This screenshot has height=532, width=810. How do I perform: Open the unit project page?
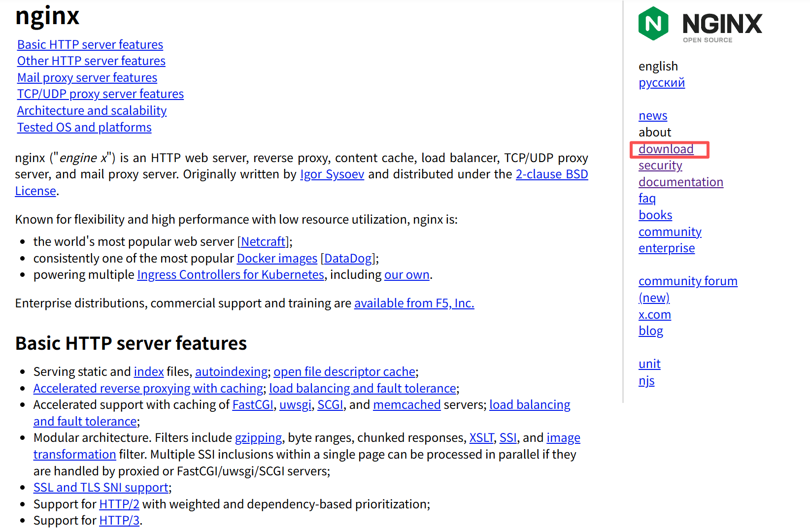pyautogui.click(x=649, y=364)
